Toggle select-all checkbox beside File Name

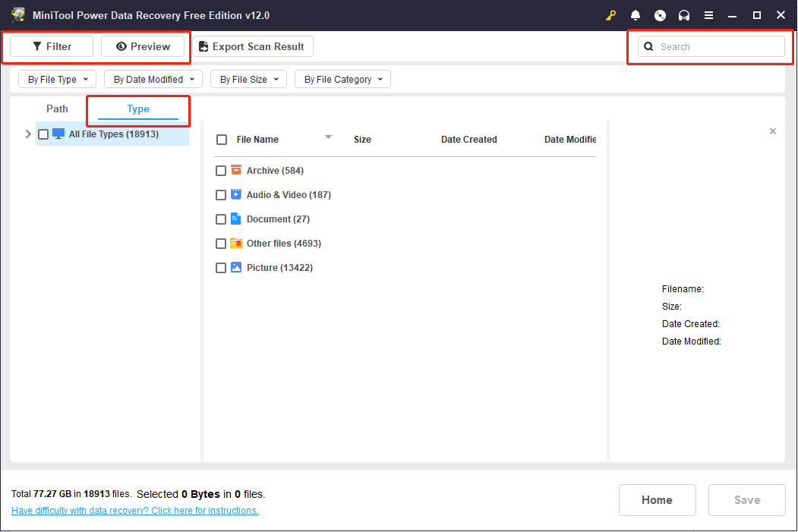pyautogui.click(x=222, y=140)
